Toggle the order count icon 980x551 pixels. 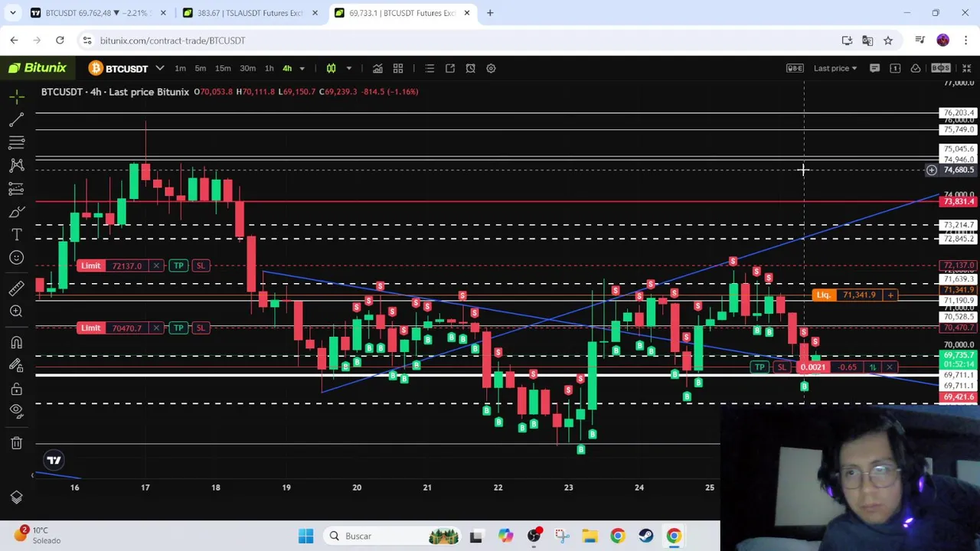[895, 68]
